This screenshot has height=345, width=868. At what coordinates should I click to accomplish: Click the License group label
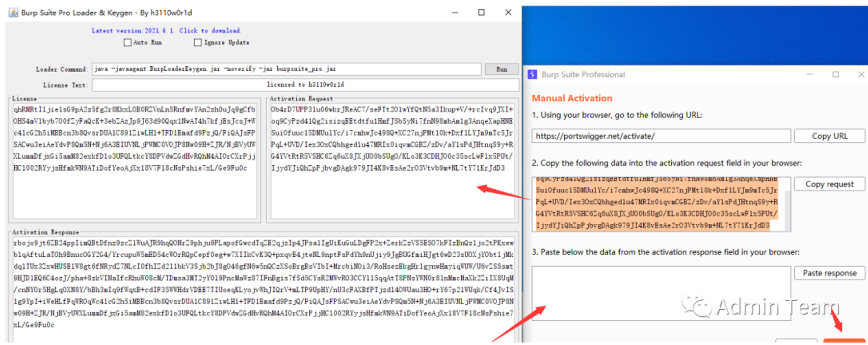25,99
